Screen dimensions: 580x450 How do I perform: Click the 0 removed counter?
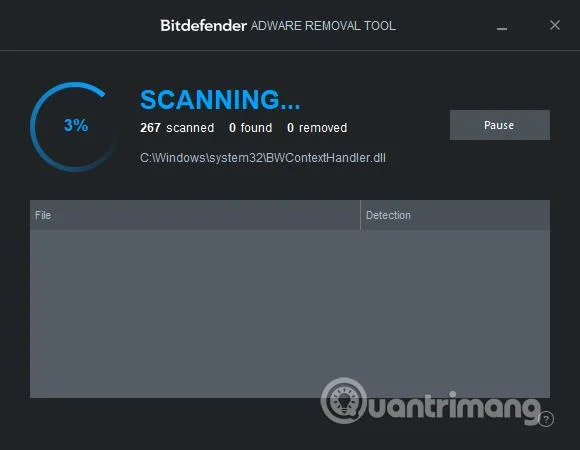tap(317, 128)
